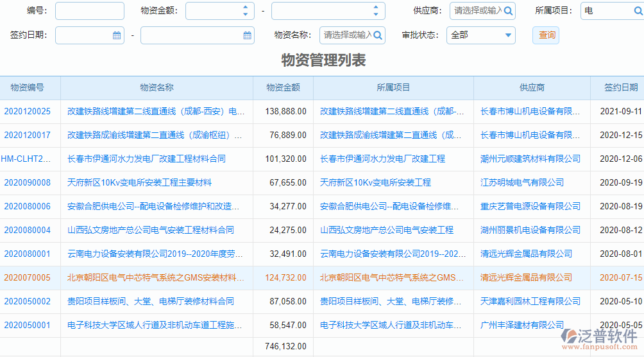
Task: Click the 签约日期 column header
Action: tap(620, 88)
